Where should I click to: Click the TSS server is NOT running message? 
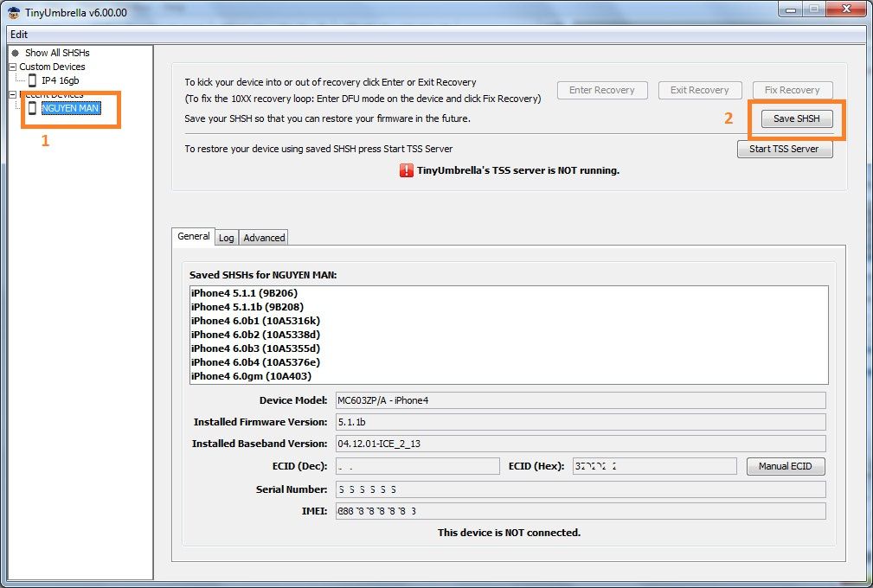[518, 171]
